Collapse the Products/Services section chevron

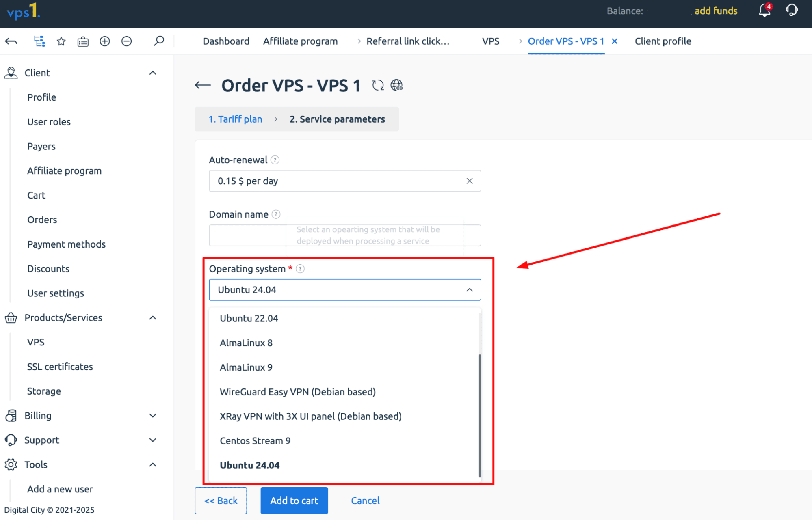pyautogui.click(x=153, y=318)
